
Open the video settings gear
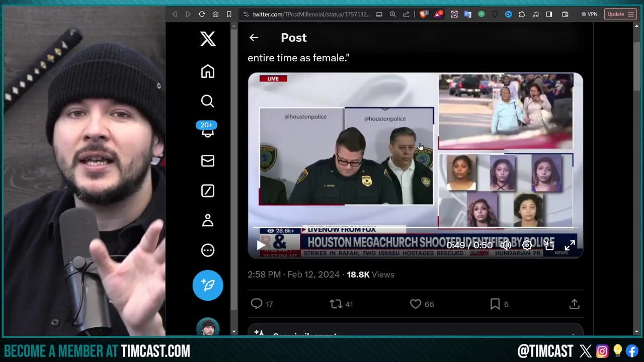527,245
